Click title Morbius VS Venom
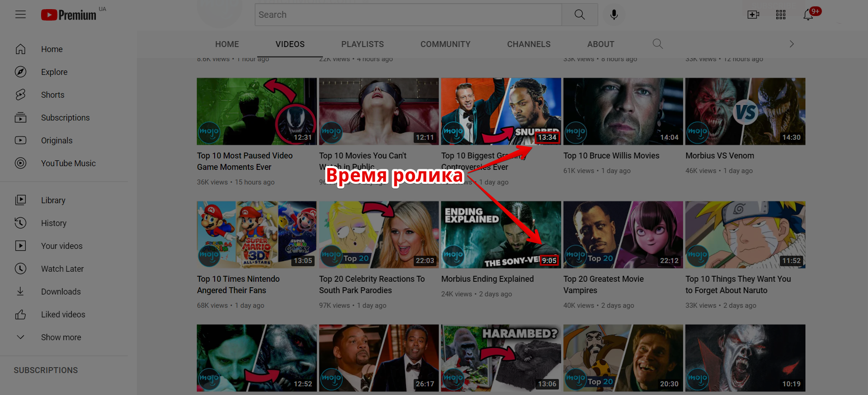This screenshot has height=395, width=868. (x=720, y=156)
